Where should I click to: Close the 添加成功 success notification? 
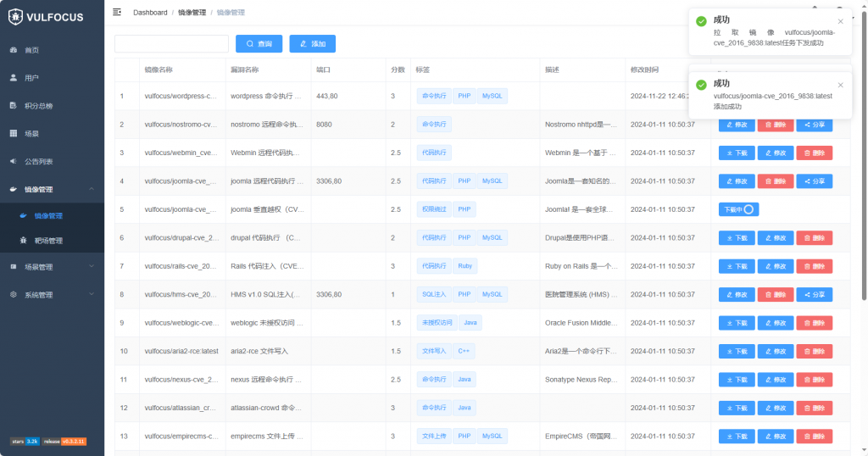point(840,85)
